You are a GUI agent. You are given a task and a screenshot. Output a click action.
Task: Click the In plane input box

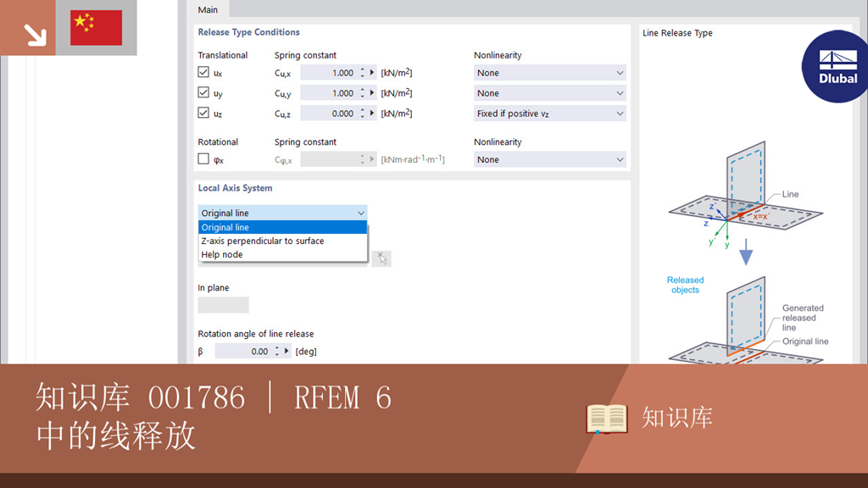(x=223, y=305)
